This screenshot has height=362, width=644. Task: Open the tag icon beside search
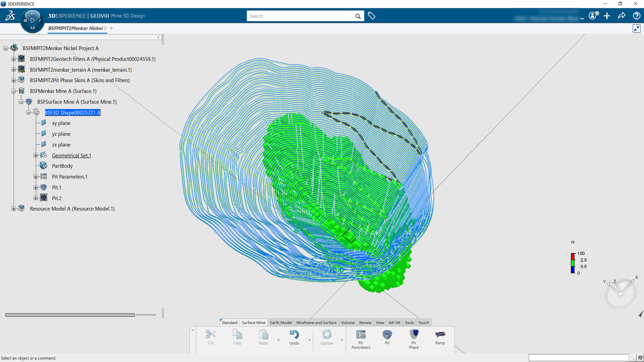pyautogui.click(x=371, y=16)
